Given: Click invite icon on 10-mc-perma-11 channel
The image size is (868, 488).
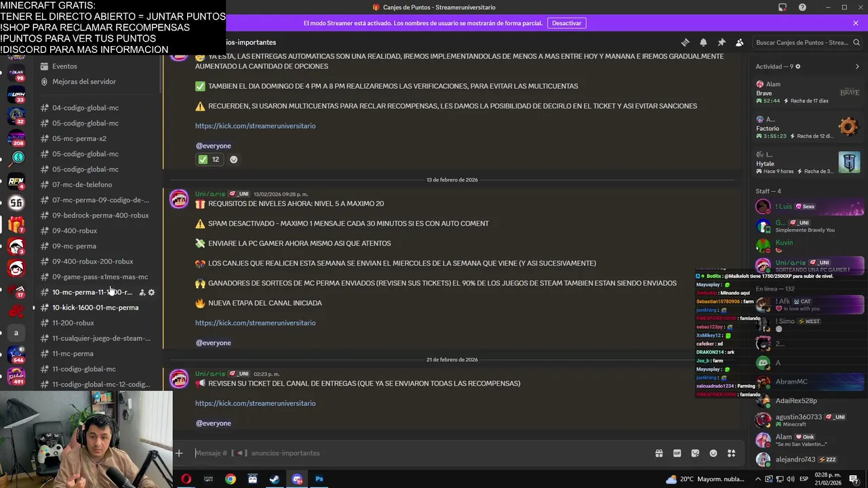Looking at the screenshot, I should pos(142,292).
